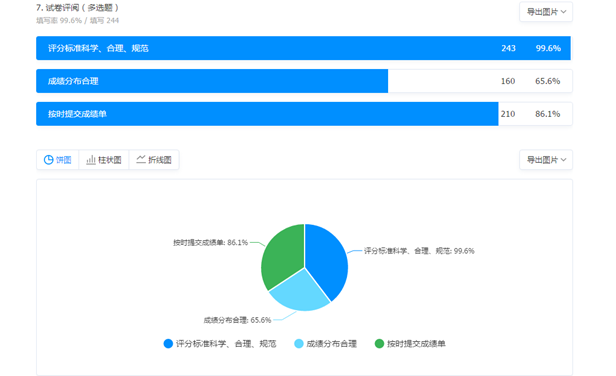
Task: Click the 成绩分布合理 result bar
Action: [x=304, y=81]
